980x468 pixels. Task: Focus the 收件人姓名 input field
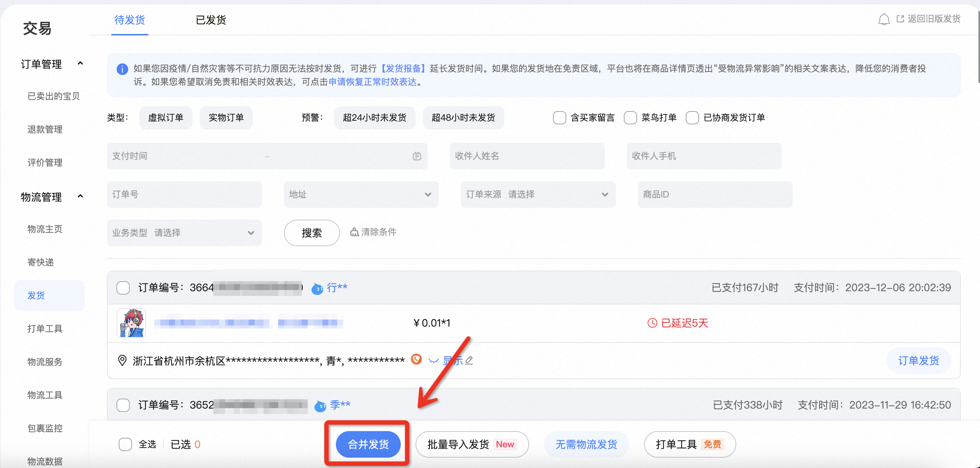[x=527, y=156]
